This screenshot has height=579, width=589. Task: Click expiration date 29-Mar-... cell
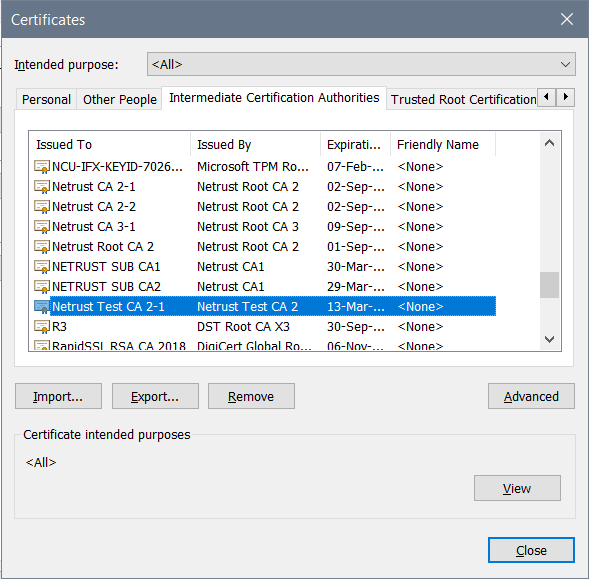(x=355, y=286)
